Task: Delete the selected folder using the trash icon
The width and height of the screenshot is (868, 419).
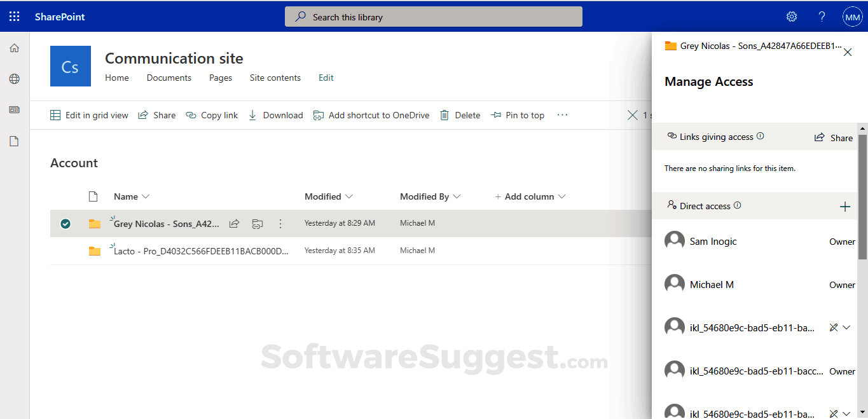Action: coord(444,115)
